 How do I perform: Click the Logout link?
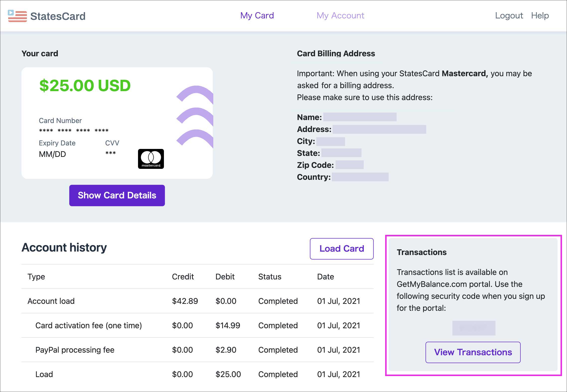pos(509,16)
